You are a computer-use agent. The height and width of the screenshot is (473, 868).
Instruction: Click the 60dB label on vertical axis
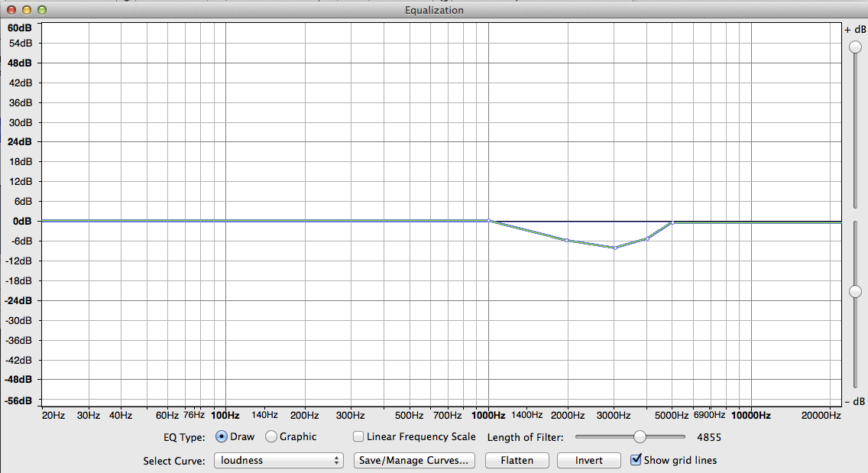pyautogui.click(x=20, y=28)
